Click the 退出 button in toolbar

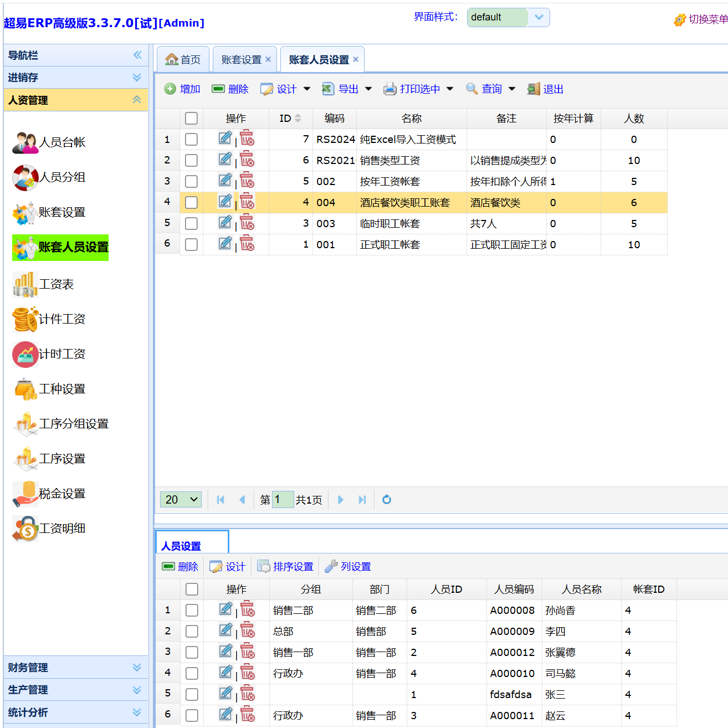point(546,89)
